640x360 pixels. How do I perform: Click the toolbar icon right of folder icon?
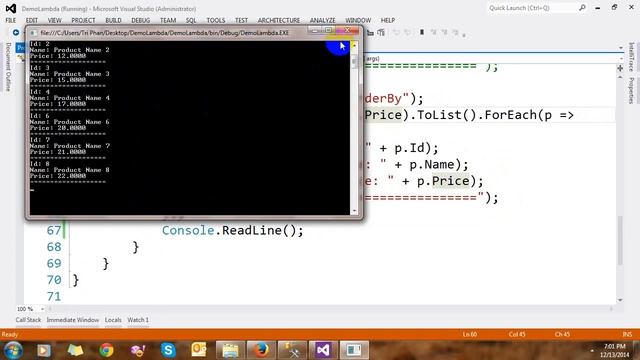(381, 33)
